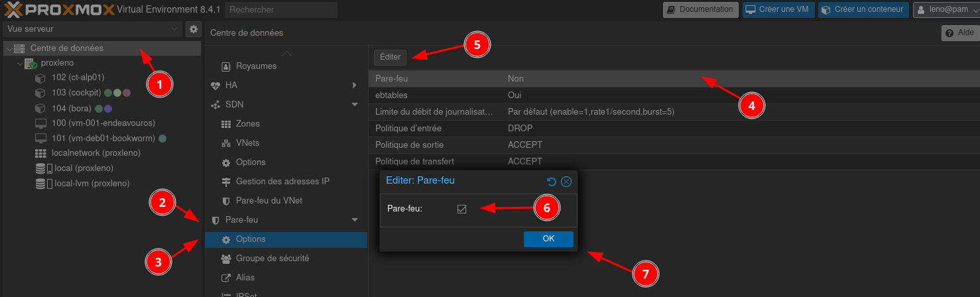The width and height of the screenshot is (980, 297).
Task: Click the VM icon for 100 (vm-001-endeavouros)
Action: point(40,123)
